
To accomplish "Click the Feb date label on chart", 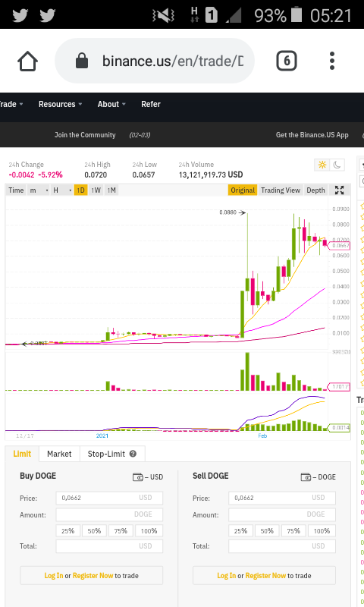I will pyautogui.click(x=262, y=436).
